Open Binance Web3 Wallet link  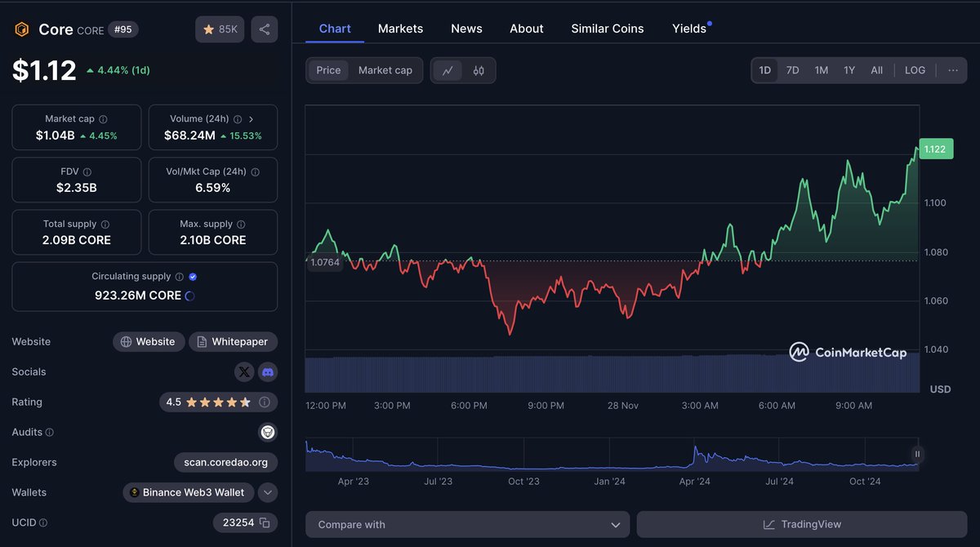coord(189,492)
